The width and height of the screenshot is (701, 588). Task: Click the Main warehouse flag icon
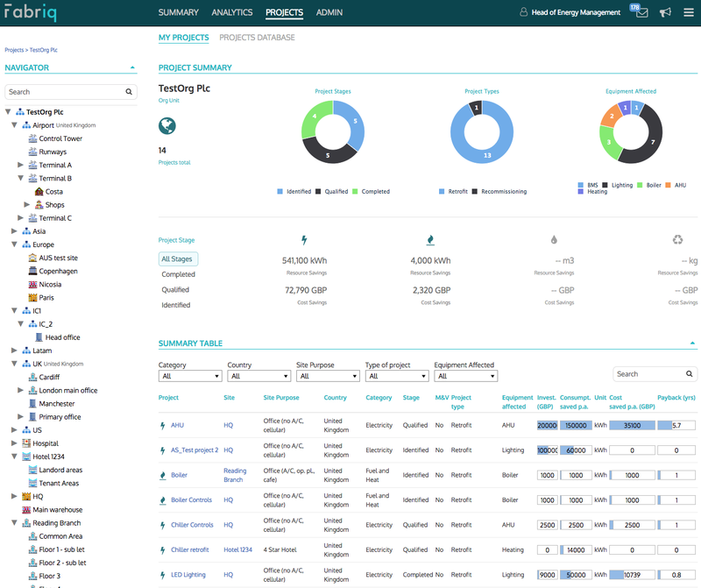(x=26, y=510)
